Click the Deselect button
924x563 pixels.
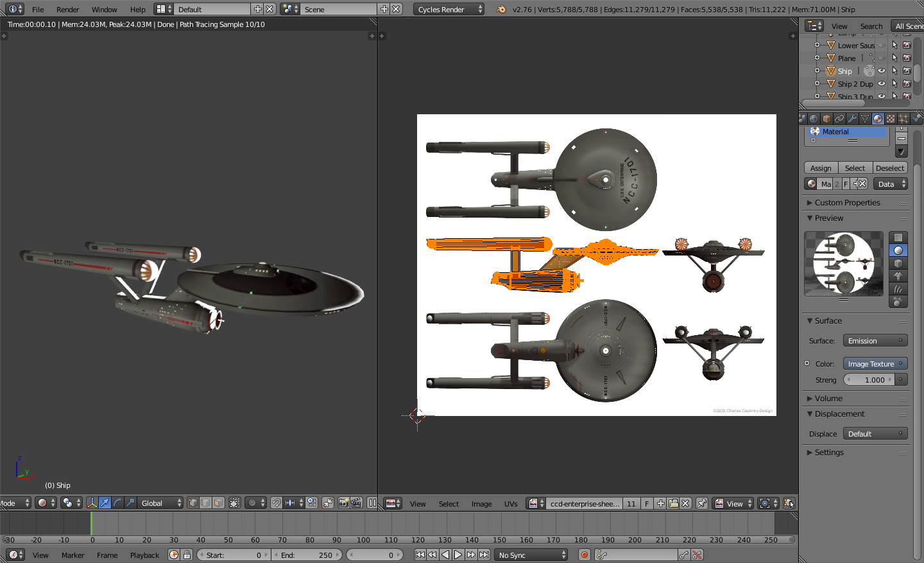890,168
